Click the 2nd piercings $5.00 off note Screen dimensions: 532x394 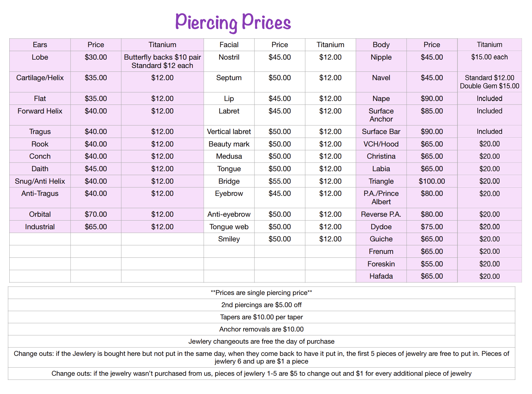(x=261, y=305)
